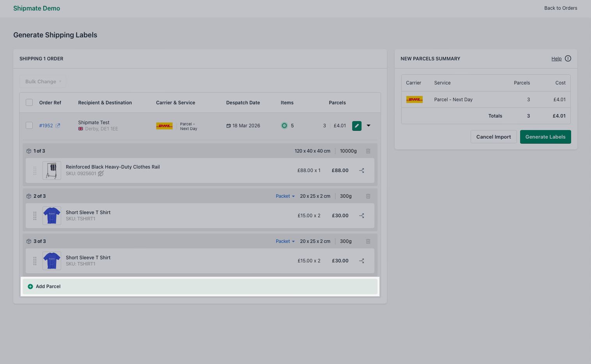Open the Packet type dropdown on parcel 2
This screenshot has height=364, width=591.
coord(285,196)
